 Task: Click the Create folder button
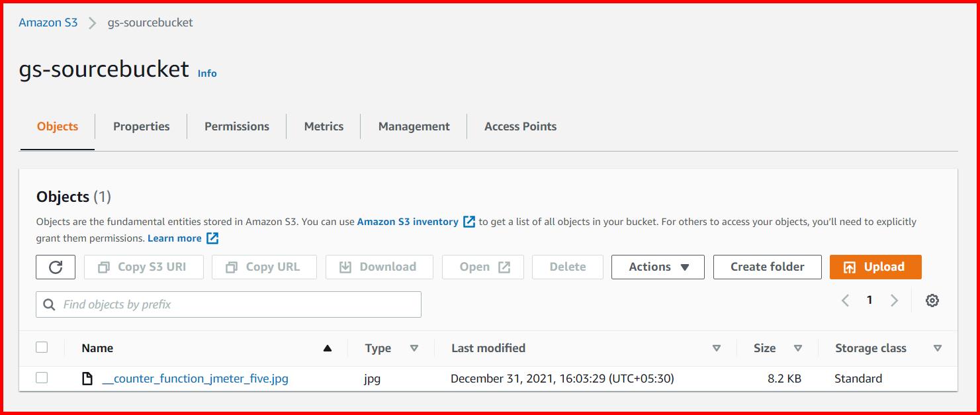click(x=767, y=267)
